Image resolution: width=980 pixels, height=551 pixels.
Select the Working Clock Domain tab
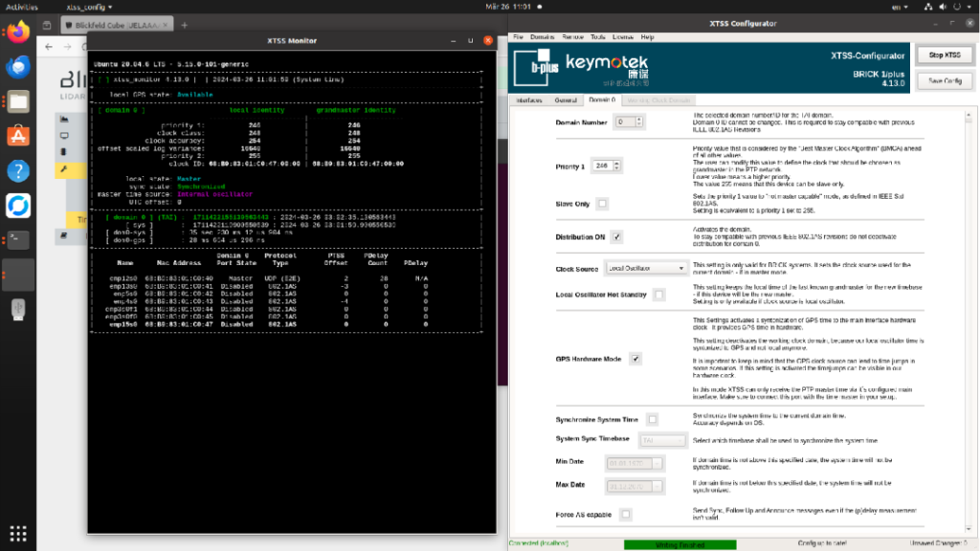[x=658, y=99]
